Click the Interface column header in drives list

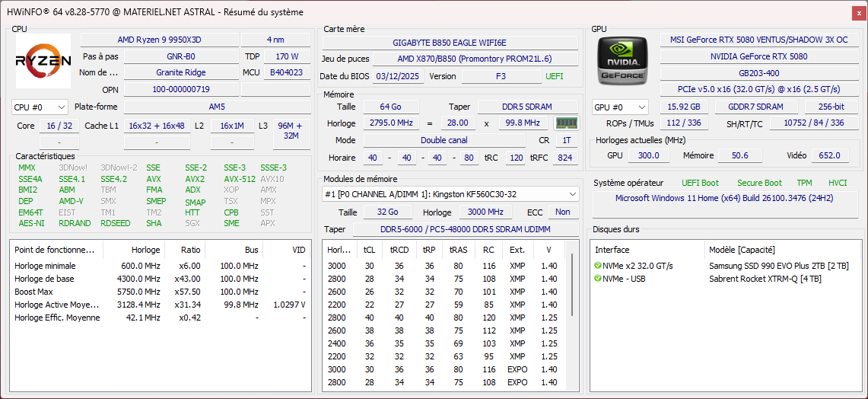point(647,250)
